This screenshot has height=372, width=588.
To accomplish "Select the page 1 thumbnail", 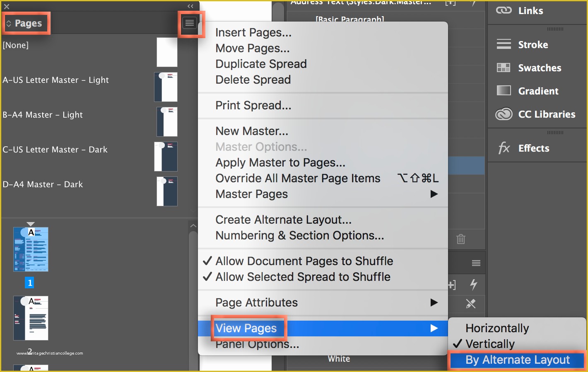I will point(31,249).
